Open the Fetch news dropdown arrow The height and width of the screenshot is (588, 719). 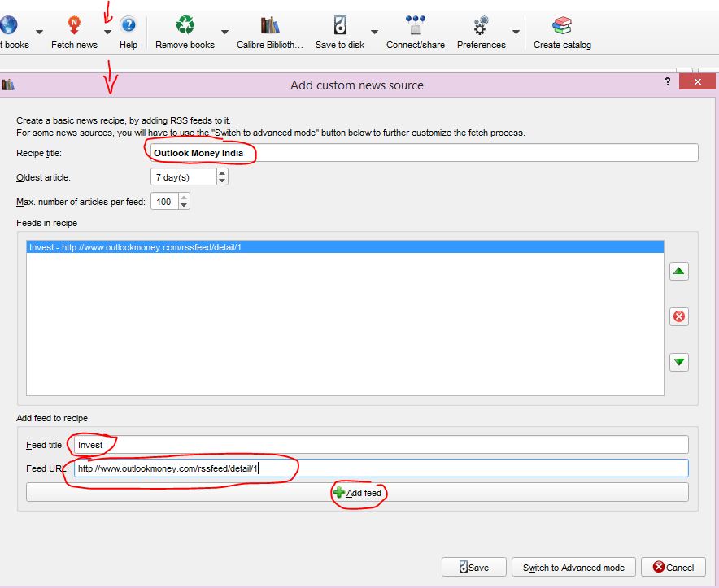[107, 32]
